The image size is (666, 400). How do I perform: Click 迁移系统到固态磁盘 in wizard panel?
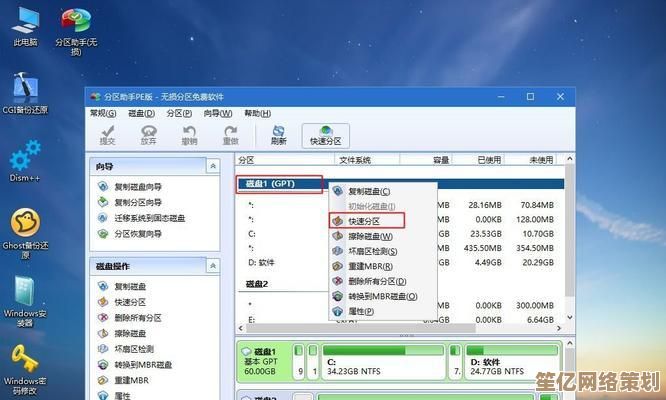(x=149, y=218)
